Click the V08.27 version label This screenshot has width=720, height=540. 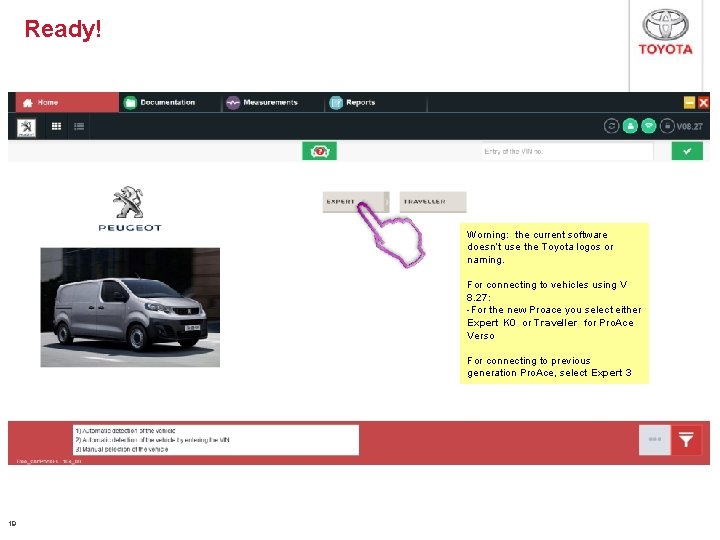(689, 126)
